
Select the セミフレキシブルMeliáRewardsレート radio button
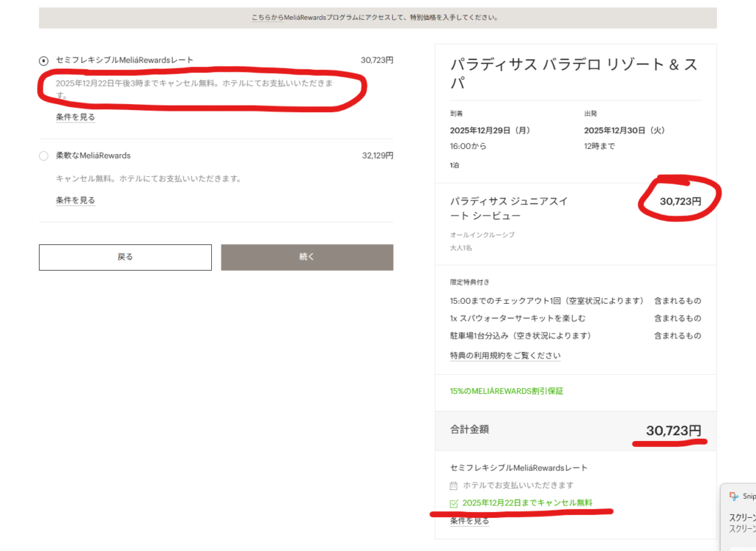pos(44,60)
